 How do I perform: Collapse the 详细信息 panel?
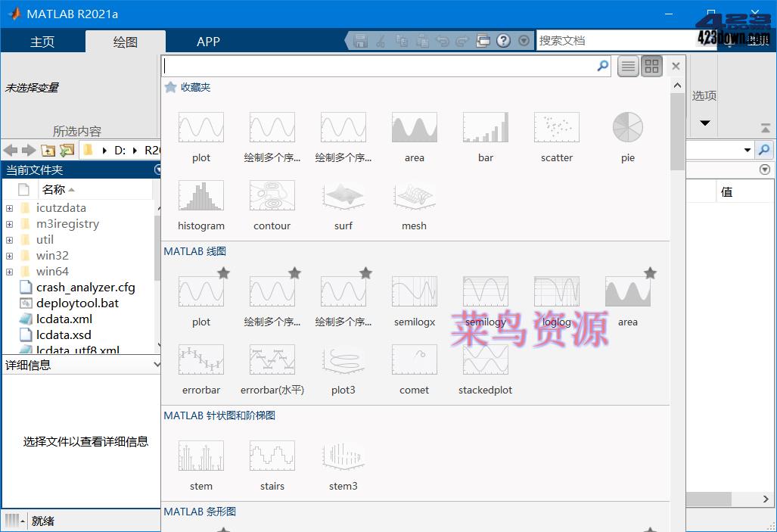pos(157,364)
